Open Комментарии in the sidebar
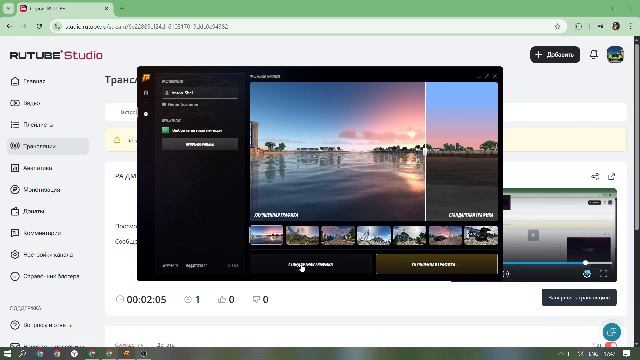The height and width of the screenshot is (360, 640). tap(36, 233)
